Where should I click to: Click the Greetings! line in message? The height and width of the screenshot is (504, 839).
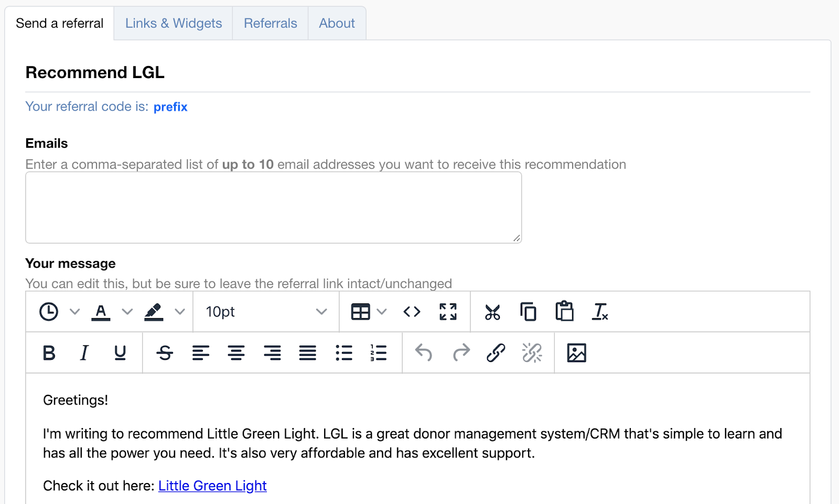click(x=76, y=400)
